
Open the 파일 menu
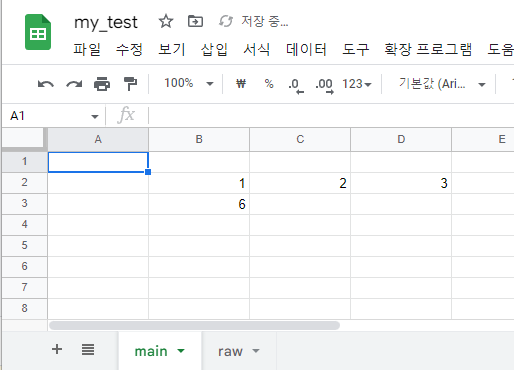(x=87, y=50)
